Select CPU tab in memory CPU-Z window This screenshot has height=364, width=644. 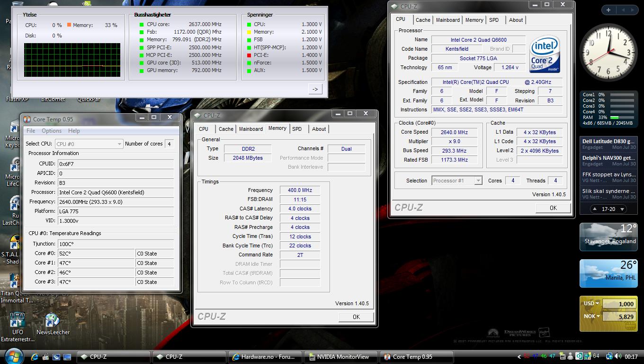pyautogui.click(x=204, y=129)
